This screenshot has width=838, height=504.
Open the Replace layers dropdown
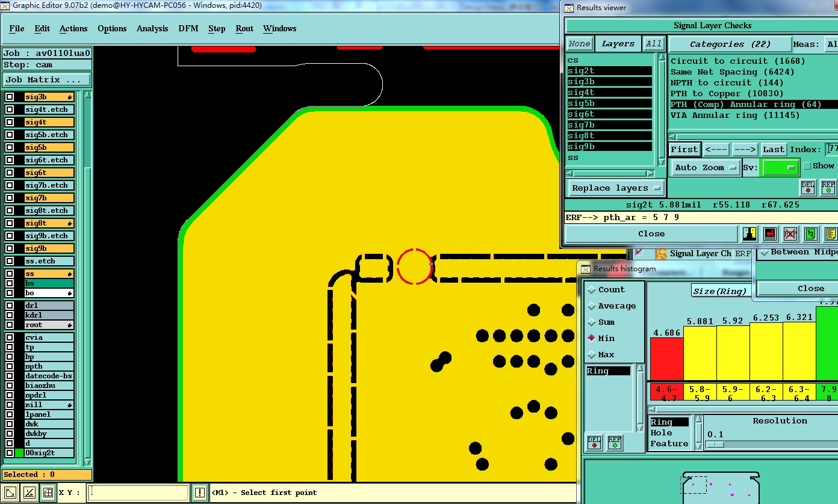(616, 188)
